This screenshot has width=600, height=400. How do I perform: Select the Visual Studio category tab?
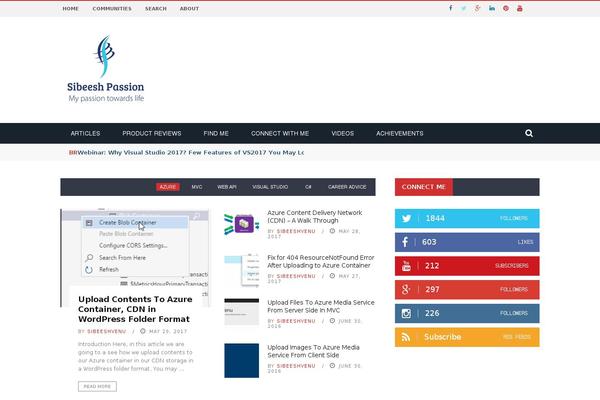click(270, 187)
